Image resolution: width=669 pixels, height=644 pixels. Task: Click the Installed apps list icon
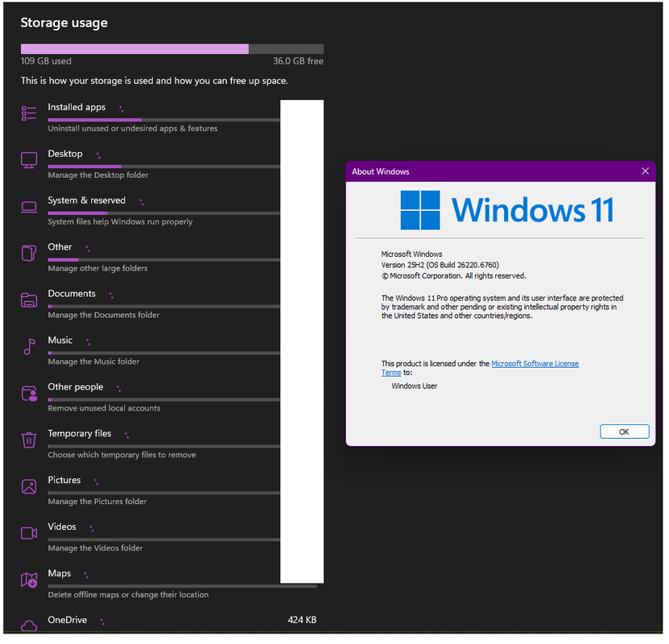[x=29, y=114]
